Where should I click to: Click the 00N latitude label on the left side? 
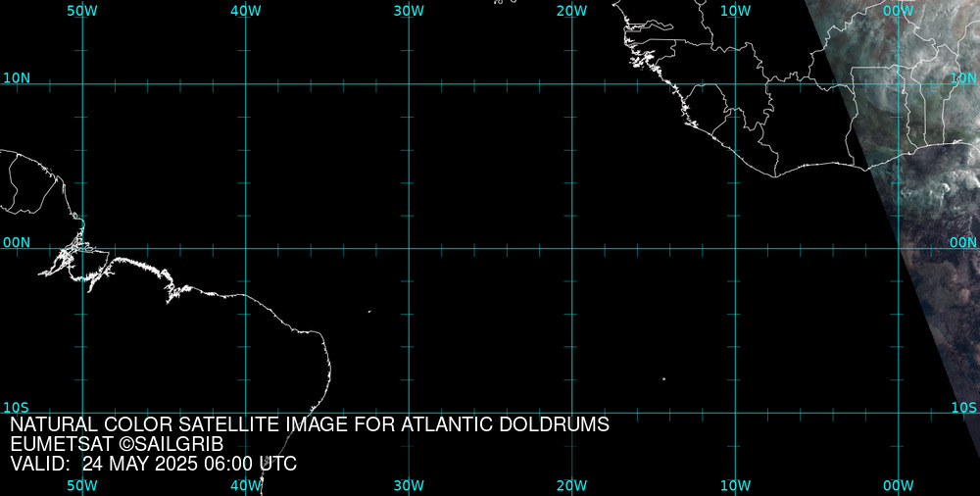[x=17, y=243]
